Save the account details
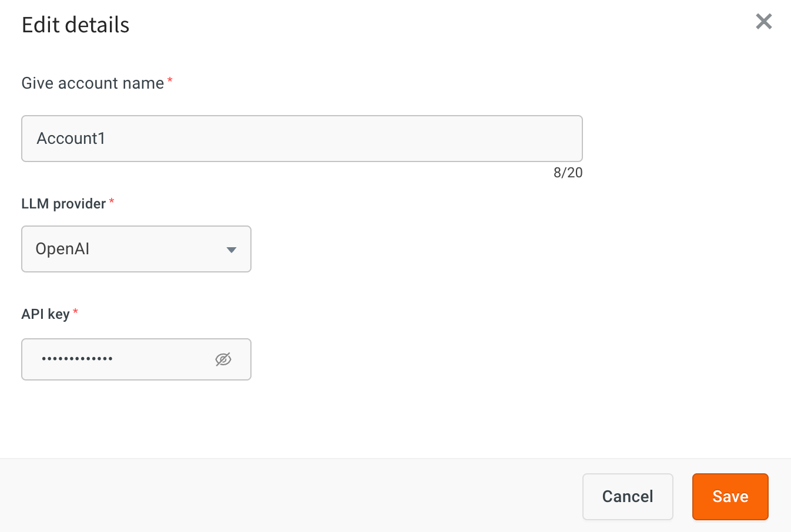This screenshot has height=532, width=791. (x=730, y=497)
